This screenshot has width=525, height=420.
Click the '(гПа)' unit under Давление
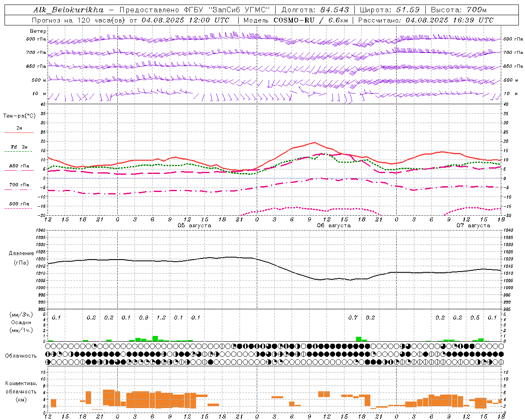coord(21,263)
